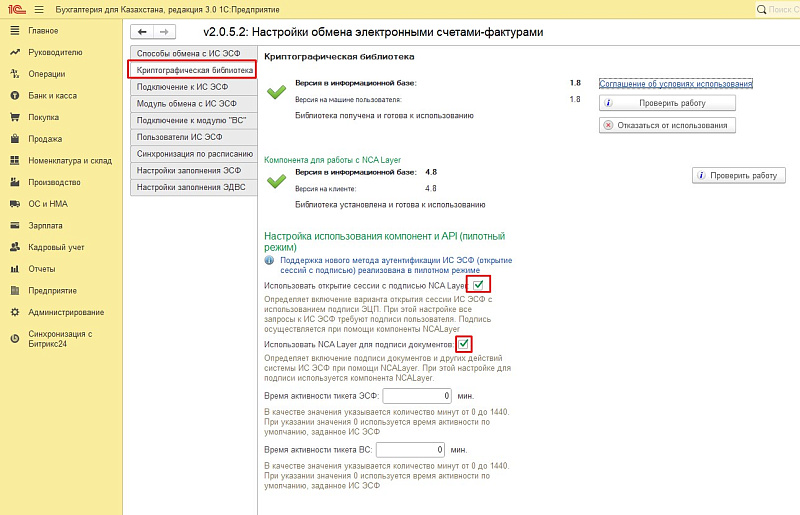The width and height of the screenshot is (800, 515).
Task: Click Проверить работу for NCA Layer component
Action: [x=738, y=175]
